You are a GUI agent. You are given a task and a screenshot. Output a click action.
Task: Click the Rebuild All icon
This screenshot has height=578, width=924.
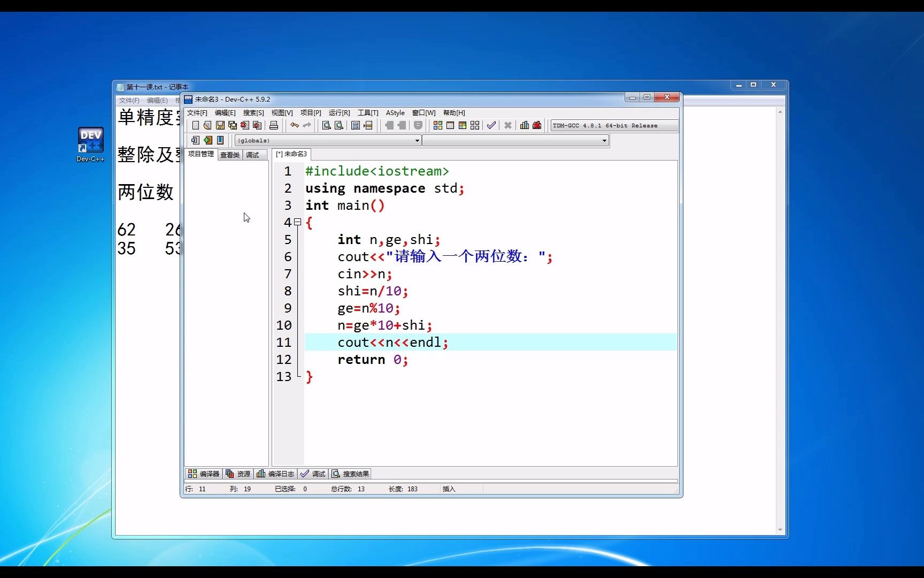(x=475, y=125)
